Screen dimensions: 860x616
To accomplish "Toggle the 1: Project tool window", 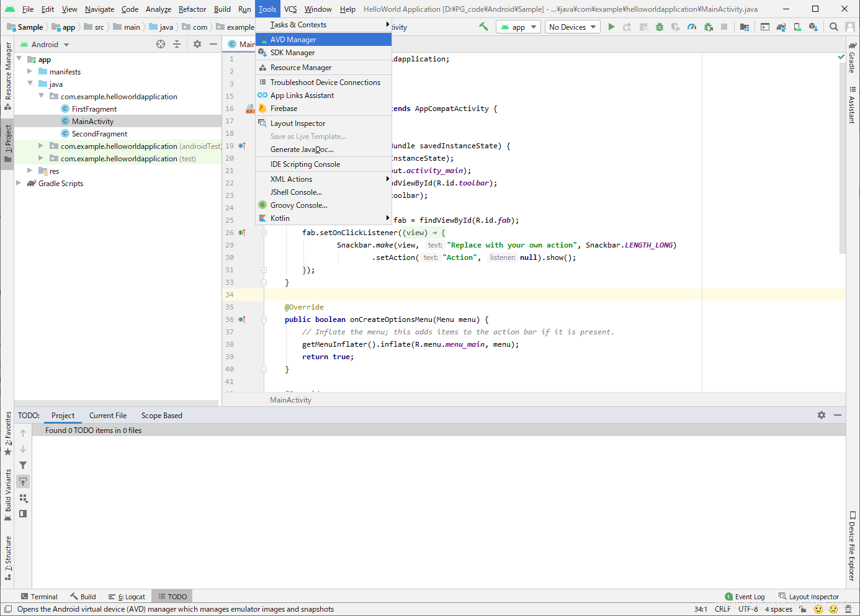I will (x=7, y=143).
